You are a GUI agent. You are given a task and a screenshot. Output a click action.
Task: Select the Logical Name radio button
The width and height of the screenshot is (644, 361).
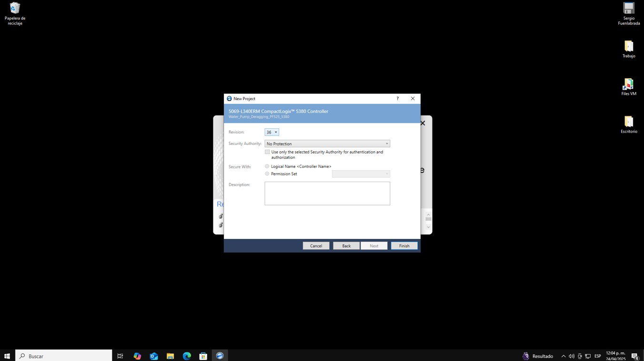pos(267,166)
